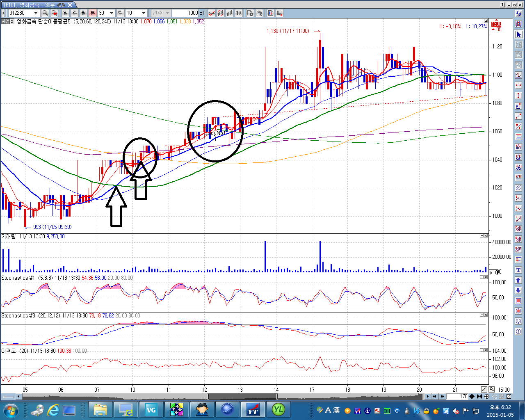This screenshot has height=420, width=525.
Task: Switch to 일 (daily) chart period
Action: tap(66, 13)
